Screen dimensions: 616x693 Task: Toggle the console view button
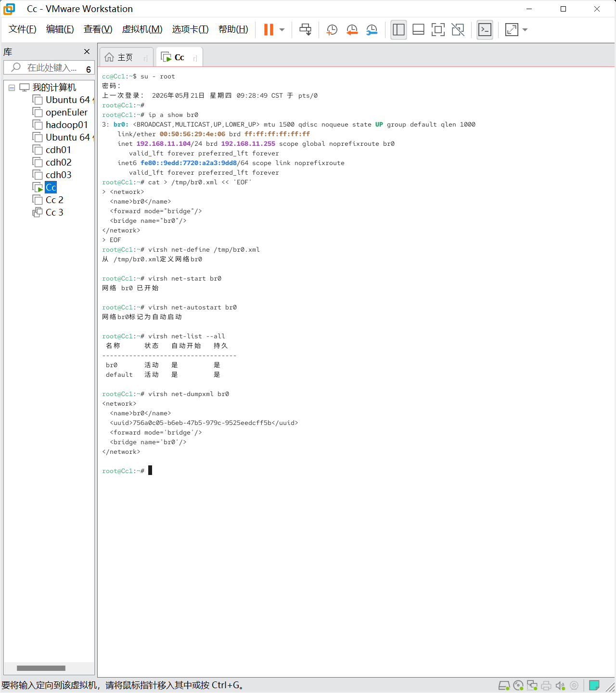pyautogui.click(x=485, y=30)
